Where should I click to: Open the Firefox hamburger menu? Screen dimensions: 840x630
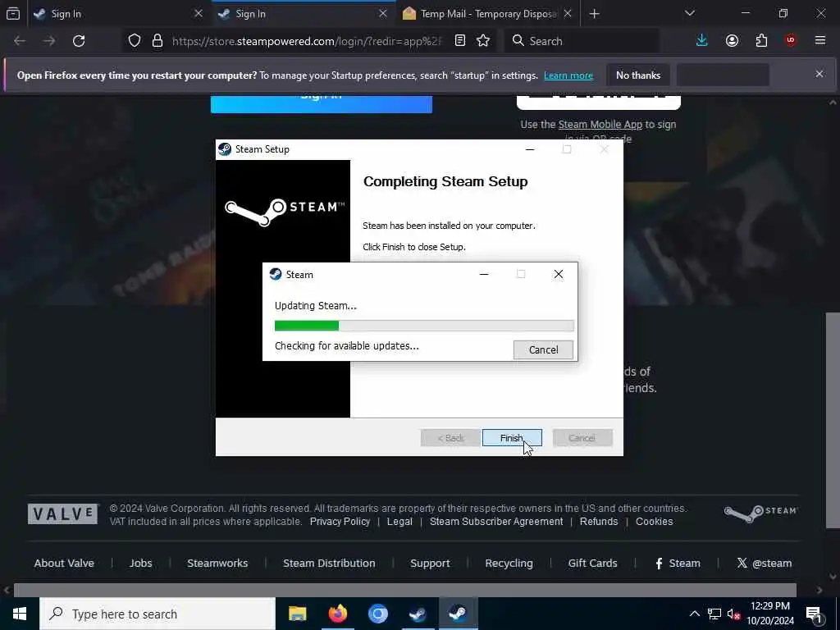(820, 41)
